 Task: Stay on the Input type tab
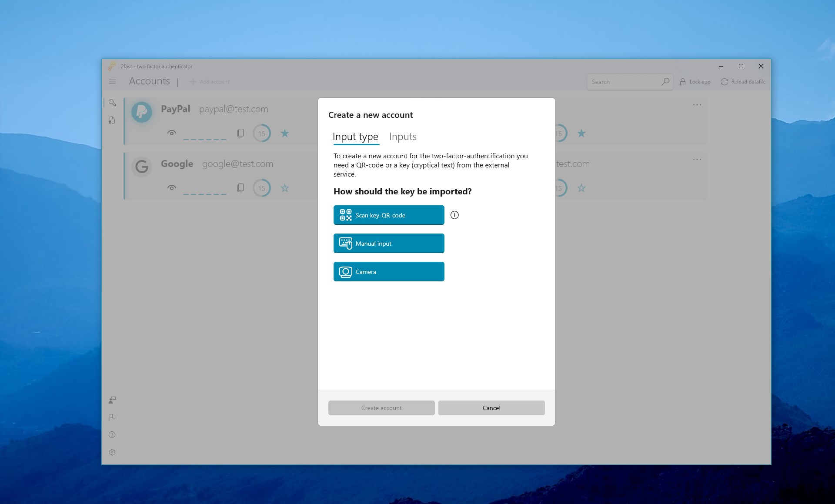[355, 137]
